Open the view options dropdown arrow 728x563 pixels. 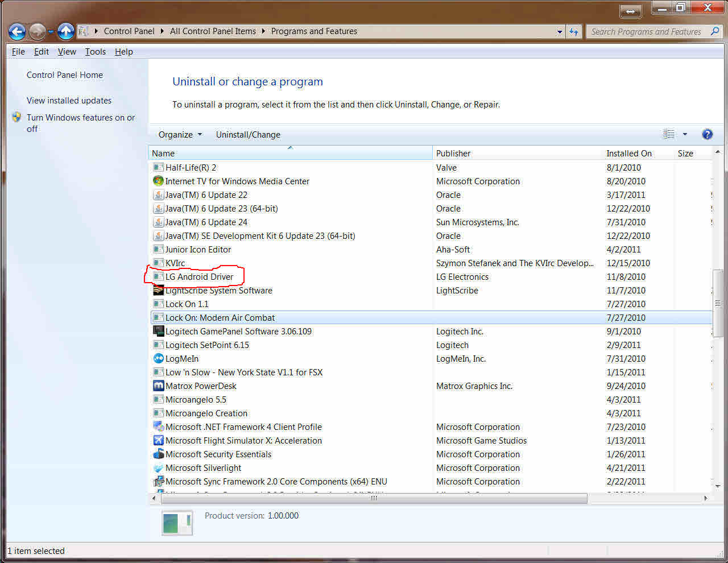(685, 134)
